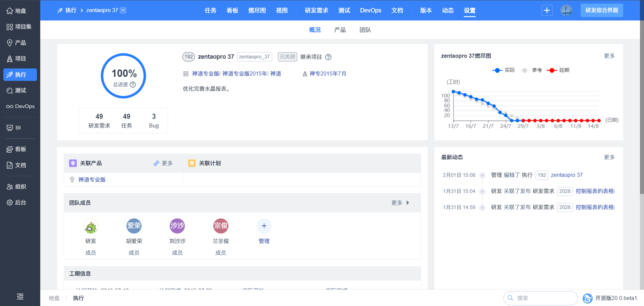Open the 研发综合界面 interface switcher

[x=601, y=10]
